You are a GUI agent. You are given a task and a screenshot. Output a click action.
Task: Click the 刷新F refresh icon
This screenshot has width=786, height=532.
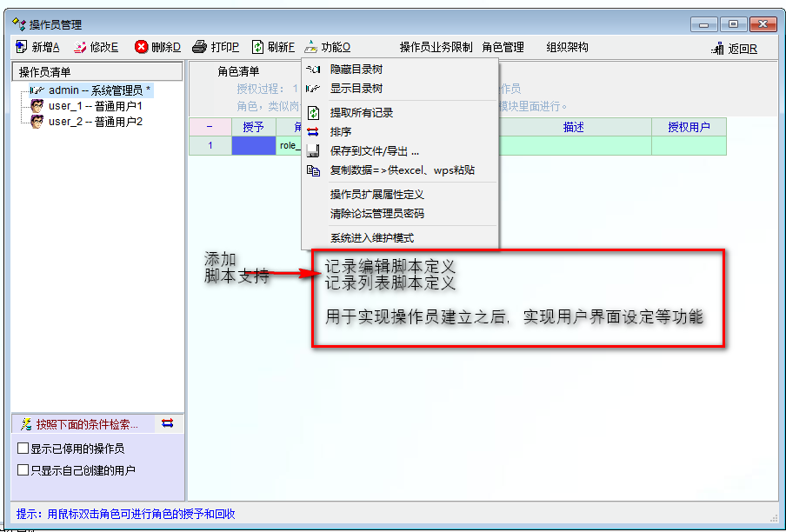(258, 47)
